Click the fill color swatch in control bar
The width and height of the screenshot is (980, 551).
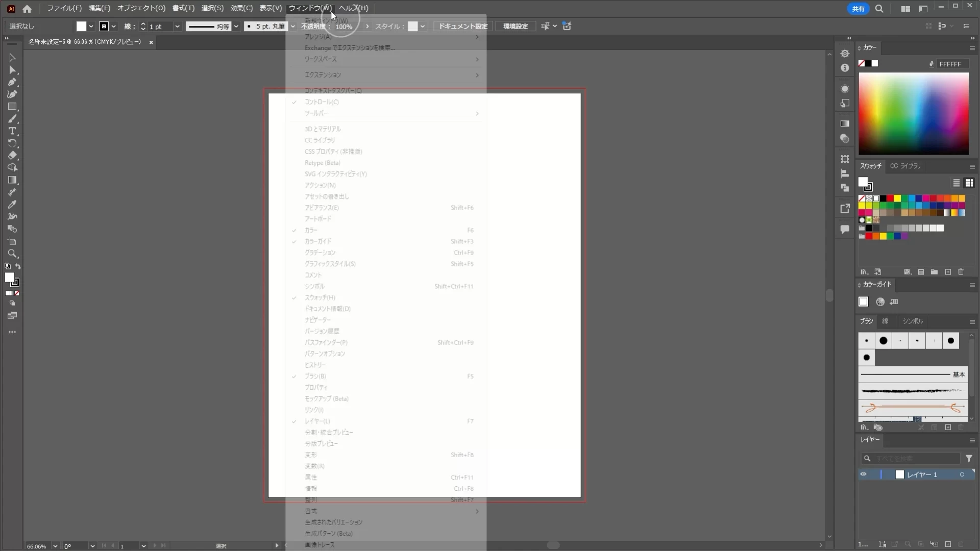pos(82,27)
